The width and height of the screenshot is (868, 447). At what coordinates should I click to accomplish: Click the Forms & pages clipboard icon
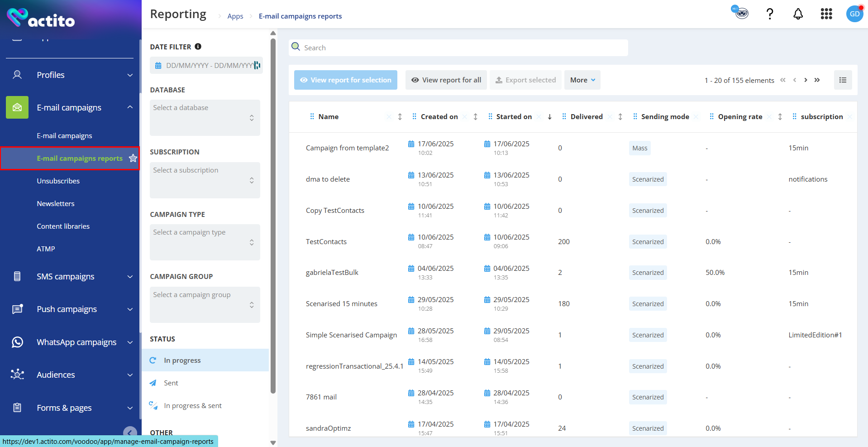(17, 408)
